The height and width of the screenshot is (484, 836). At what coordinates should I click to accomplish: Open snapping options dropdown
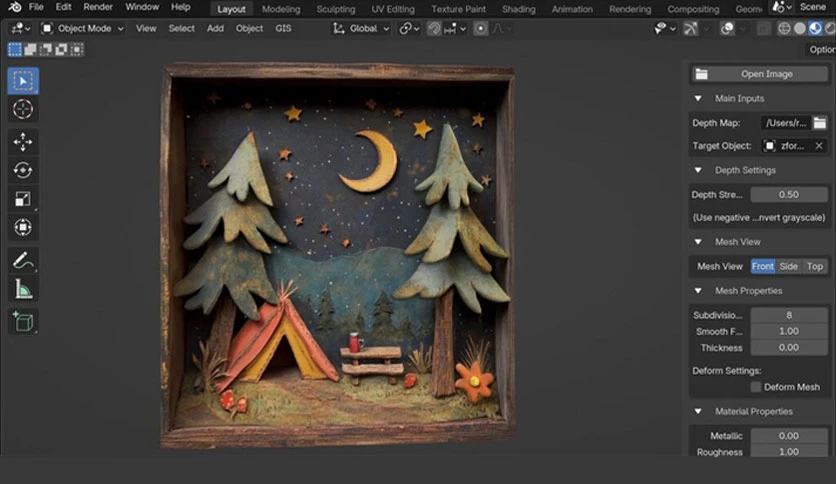click(456, 28)
